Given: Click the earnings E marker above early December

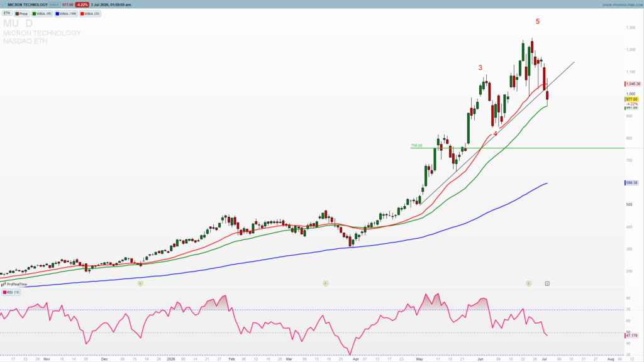Looking at the screenshot, I should point(140,283).
